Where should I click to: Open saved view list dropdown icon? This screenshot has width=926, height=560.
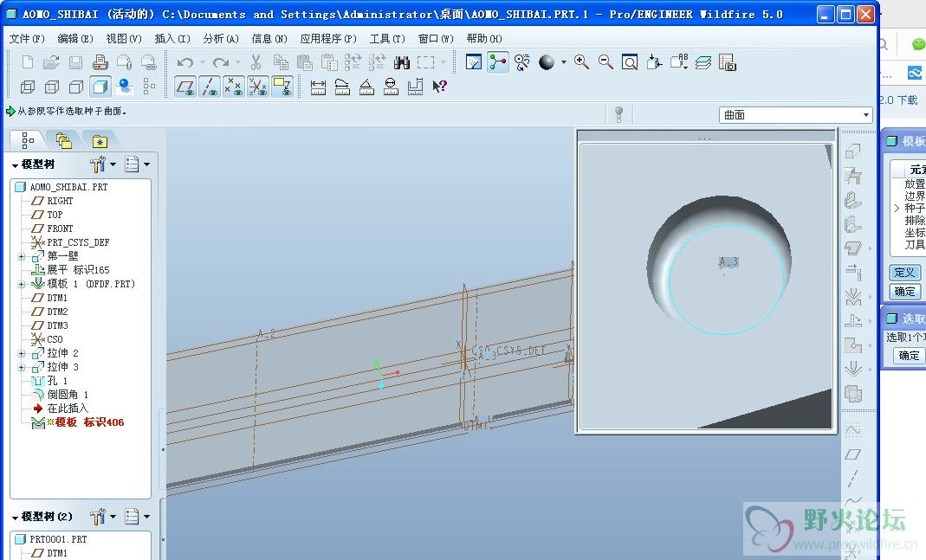678,62
